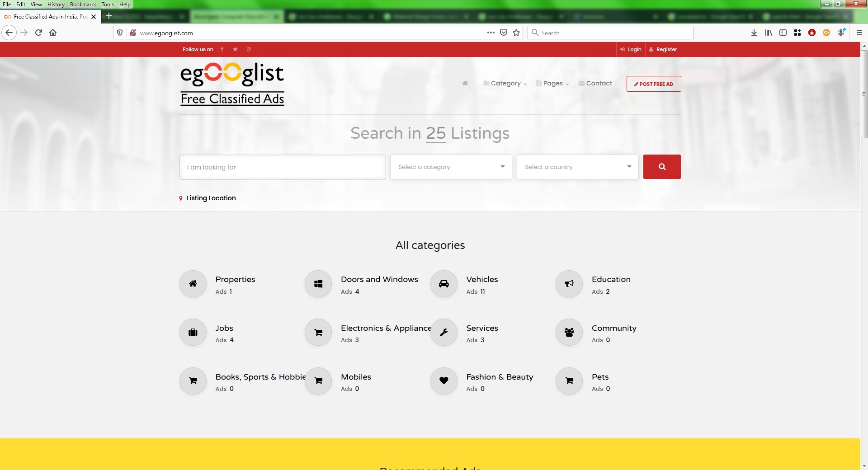This screenshot has height=470, width=868.
Task: Open the Pages menu dropdown
Action: coord(552,83)
